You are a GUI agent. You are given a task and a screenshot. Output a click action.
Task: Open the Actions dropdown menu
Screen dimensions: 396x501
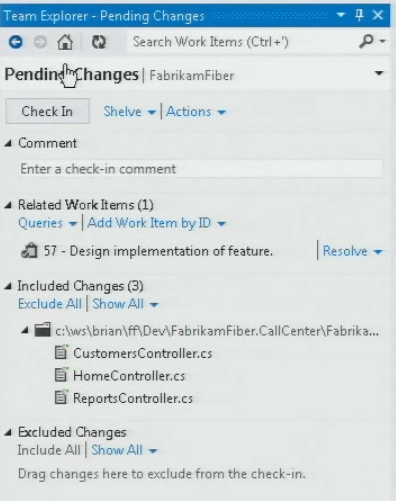click(x=196, y=112)
